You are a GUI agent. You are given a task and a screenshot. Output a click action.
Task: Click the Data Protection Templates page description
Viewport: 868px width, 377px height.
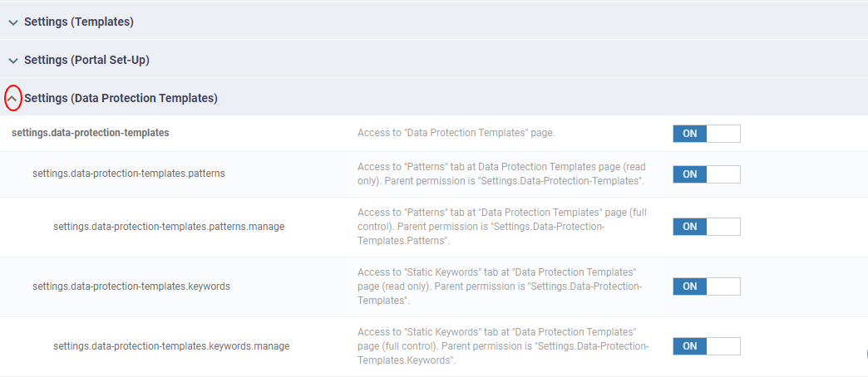(456, 133)
